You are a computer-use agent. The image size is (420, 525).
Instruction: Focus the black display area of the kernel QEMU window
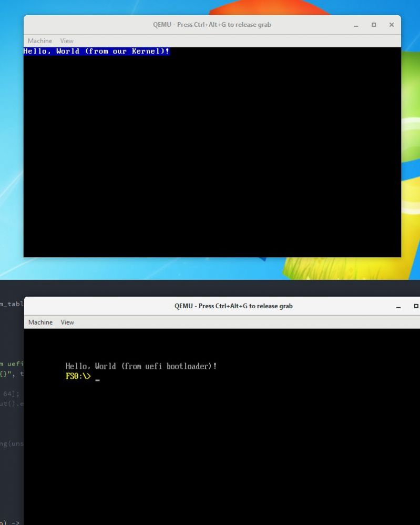point(212,158)
